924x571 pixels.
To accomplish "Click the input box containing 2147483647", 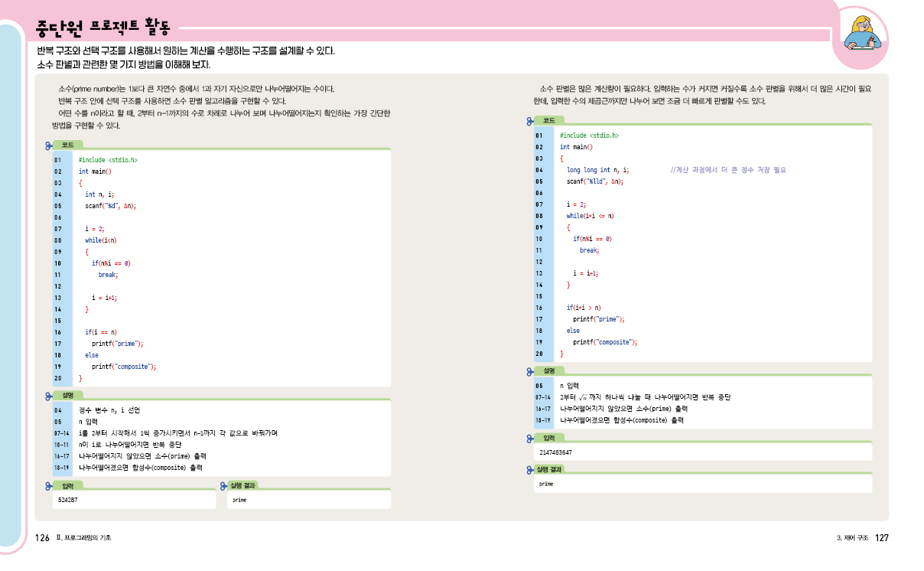I will point(704,452).
